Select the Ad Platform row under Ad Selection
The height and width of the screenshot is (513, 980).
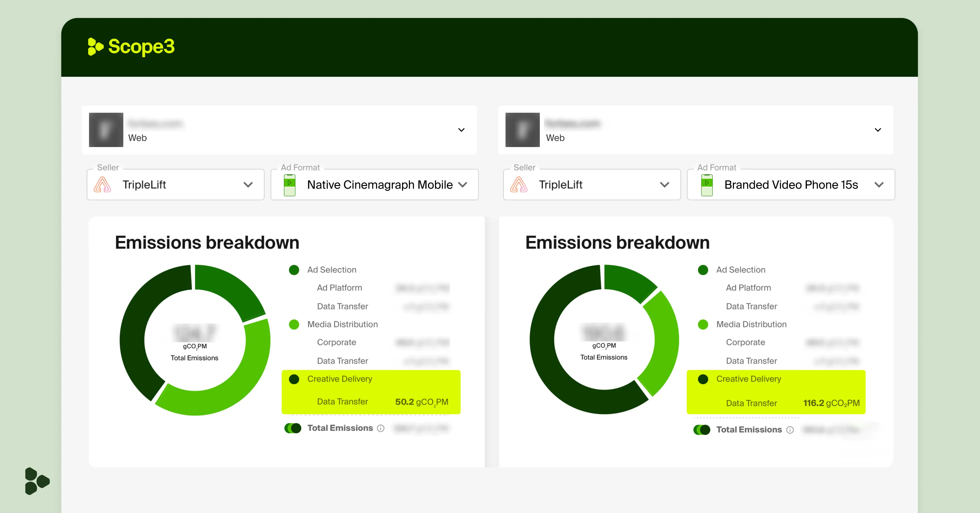[339, 288]
